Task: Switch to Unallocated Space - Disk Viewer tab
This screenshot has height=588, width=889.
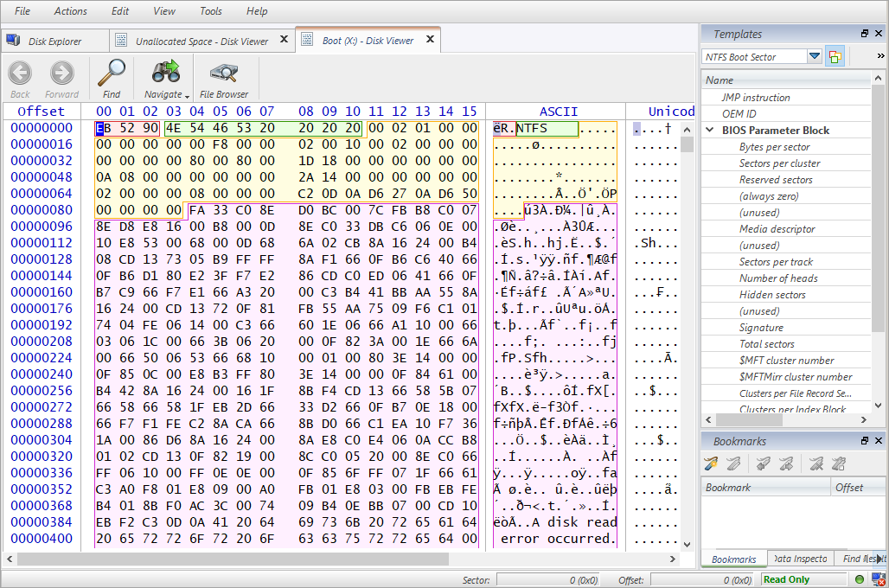Action: (x=201, y=42)
